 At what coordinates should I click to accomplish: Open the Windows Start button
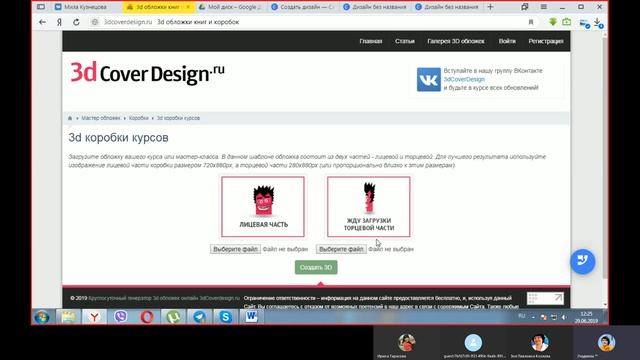coord(42,317)
